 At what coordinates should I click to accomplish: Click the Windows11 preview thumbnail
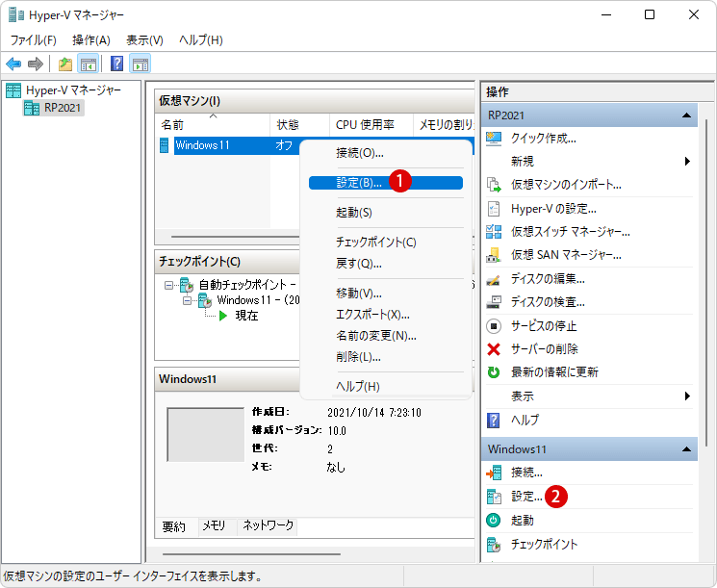click(206, 434)
